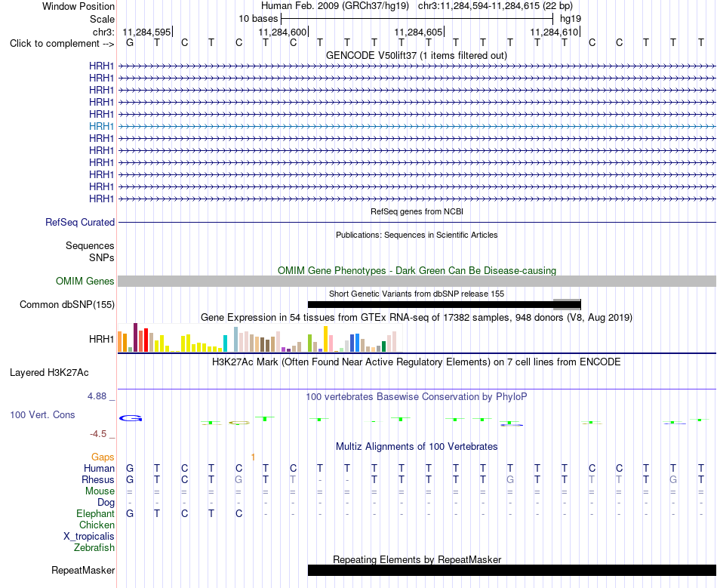Image resolution: width=717 pixels, height=588 pixels.
Task: Click the Layered H3K27Ac track label
Action: tap(49, 373)
